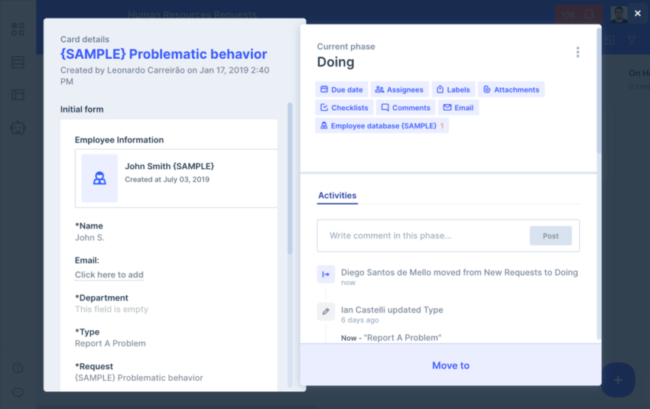Open the Email option chip

[x=458, y=107]
